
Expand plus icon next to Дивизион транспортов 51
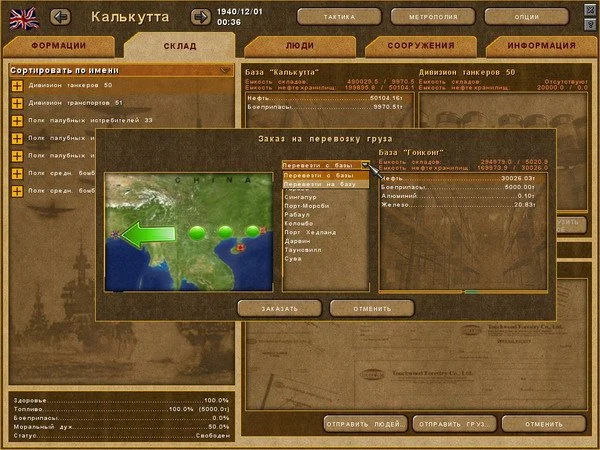[17, 103]
